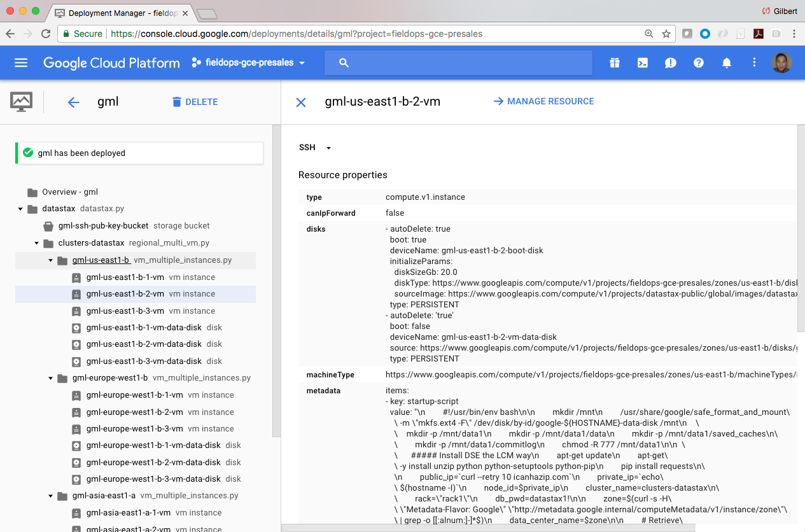This screenshot has height=532, width=805.
Task: Collapse the clusters-datastax tree node
Action: pos(36,243)
